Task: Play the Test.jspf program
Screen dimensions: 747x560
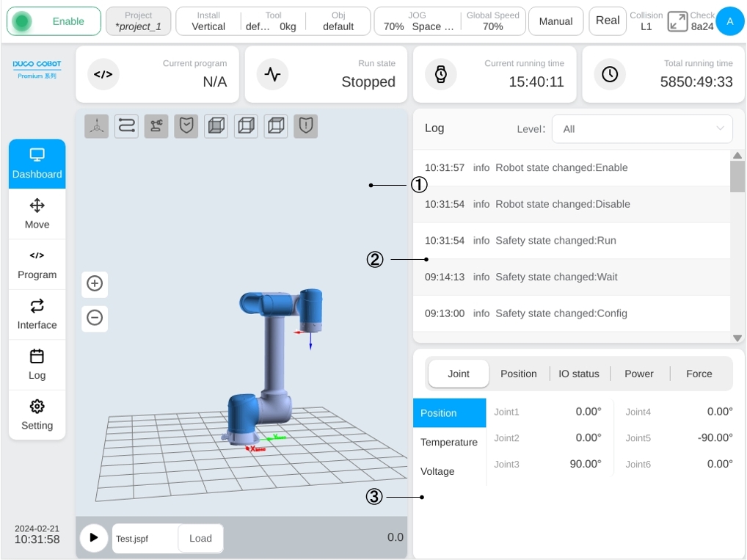Action: (x=94, y=537)
